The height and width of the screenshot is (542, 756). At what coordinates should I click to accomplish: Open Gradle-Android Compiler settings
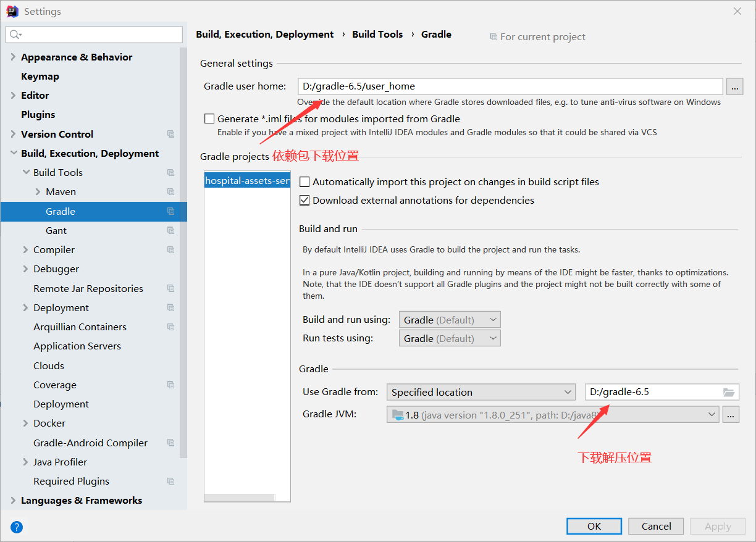coord(90,443)
